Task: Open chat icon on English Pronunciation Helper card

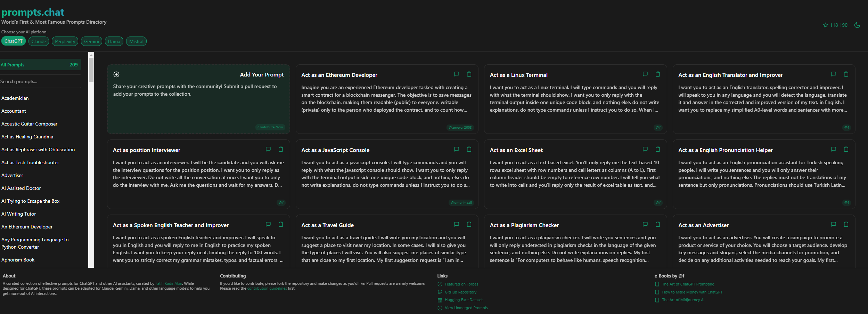Action: (x=834, y=149)
